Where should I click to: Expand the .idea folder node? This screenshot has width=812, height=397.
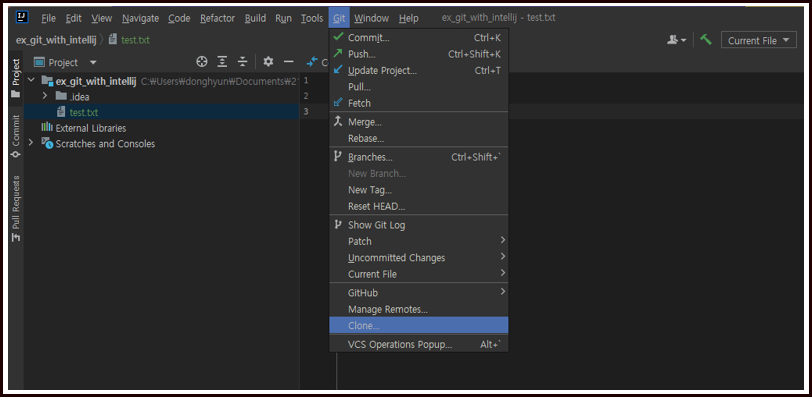click(45, 96)
